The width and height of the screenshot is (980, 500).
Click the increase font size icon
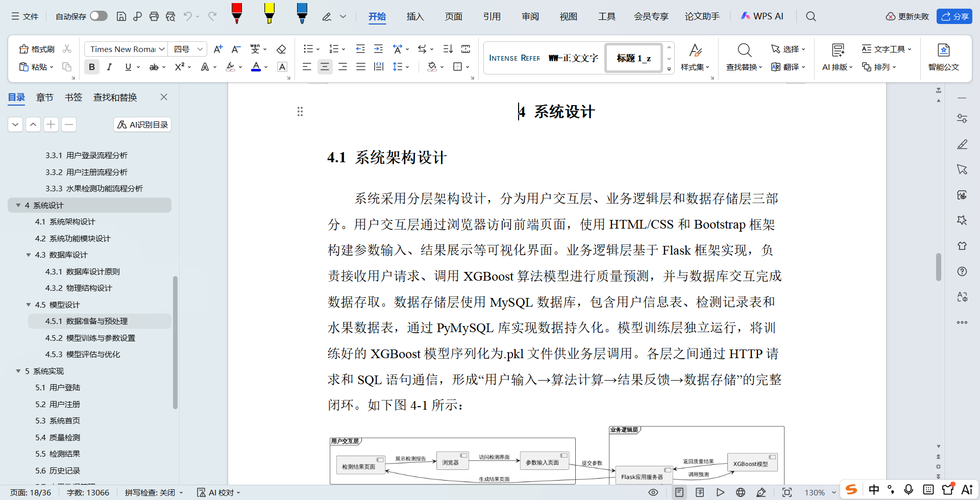[x=218, y=49]
